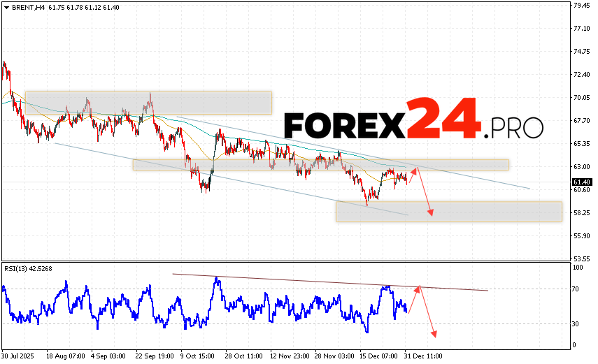
Task: Click the 30 Jul 2025 date label
Action: tap(19, 356)
